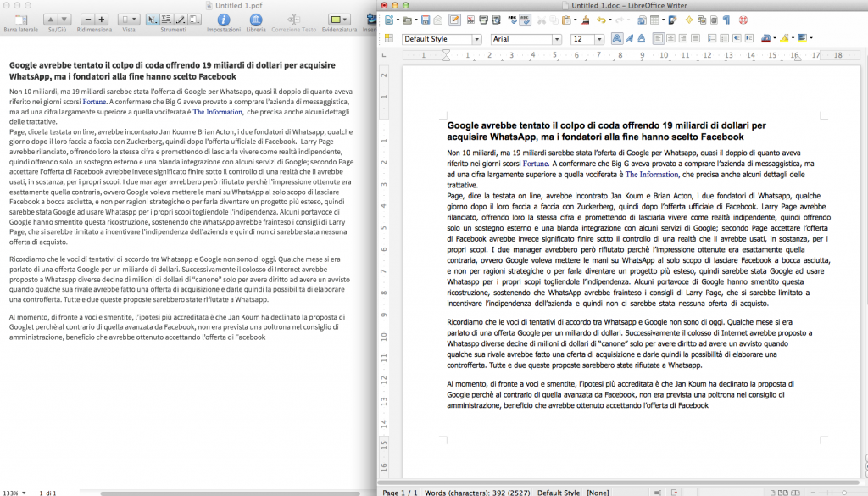Center the text in Writer

tap(671, 38)
